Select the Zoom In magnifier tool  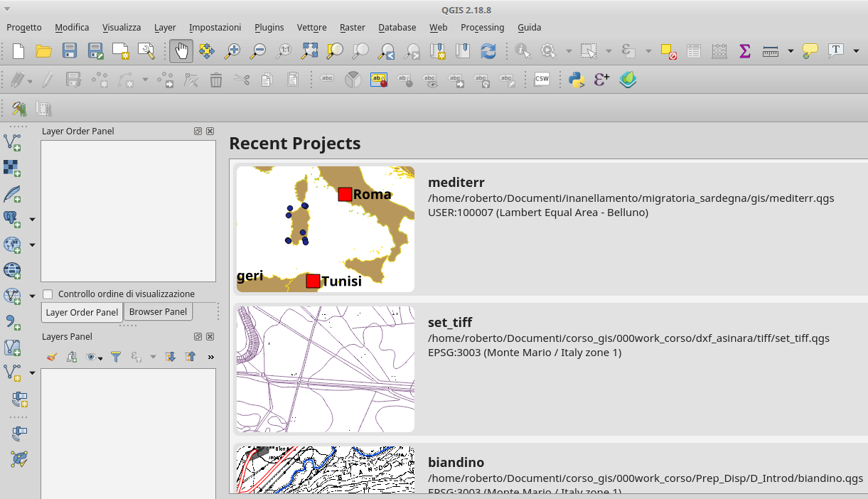(232, 50)
